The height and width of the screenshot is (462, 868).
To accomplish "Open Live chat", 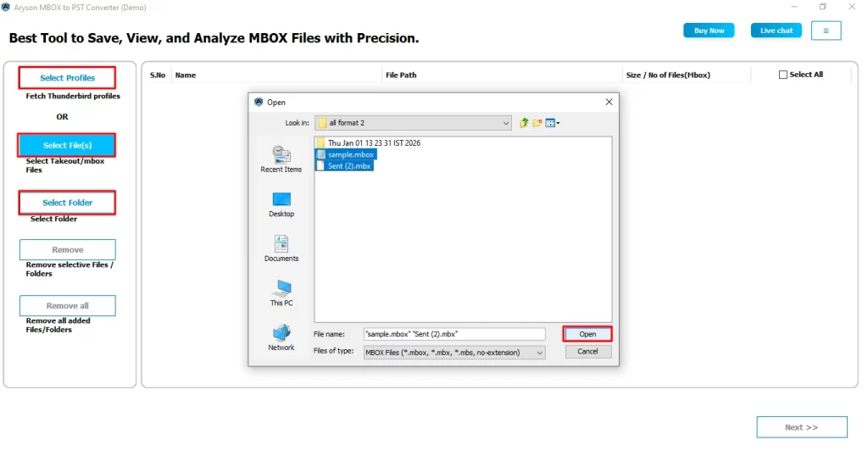I will point(776,31).
